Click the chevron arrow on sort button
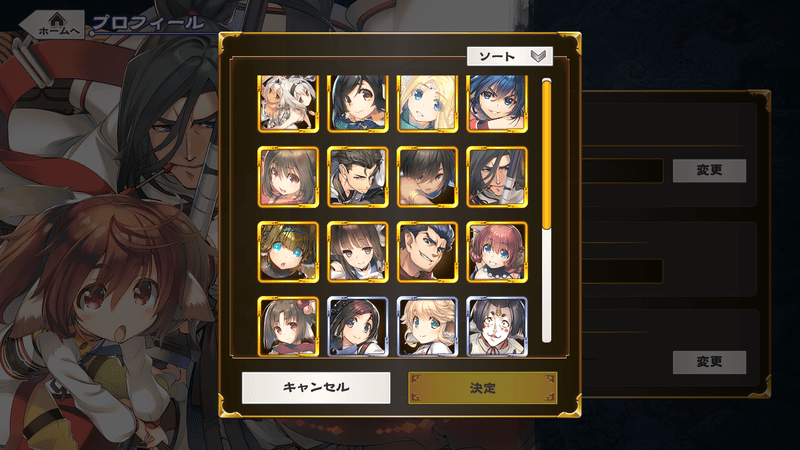Image resolution: width=800 pixels, height=450 pixels. 539,56
